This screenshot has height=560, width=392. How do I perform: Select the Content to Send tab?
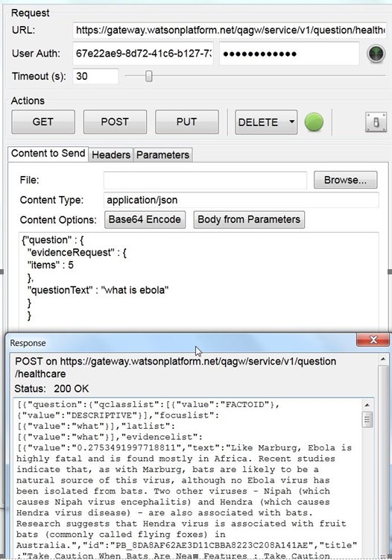coord(48,154)
